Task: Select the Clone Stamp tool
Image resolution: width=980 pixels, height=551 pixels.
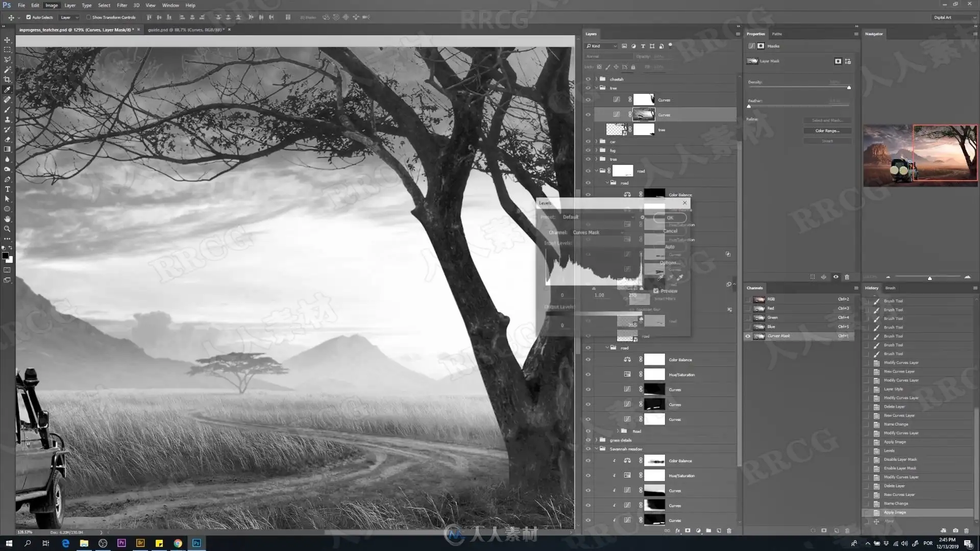Action: point(7,119)
